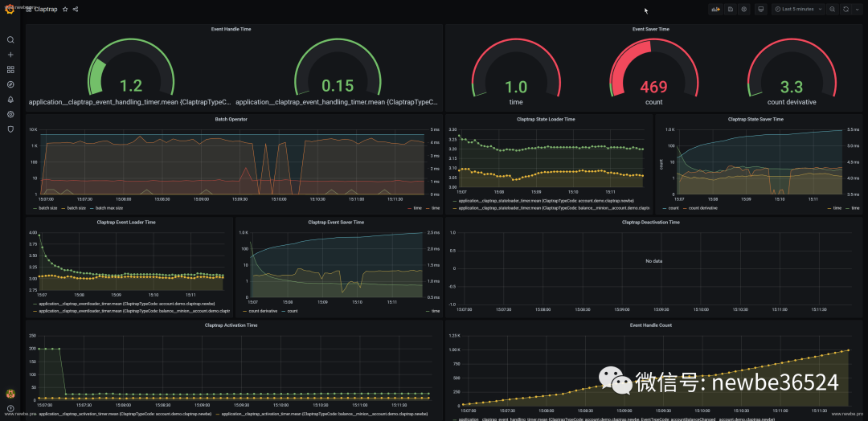This screenshot has width=868, height=421.
Task: Open dashboard settings gear in top toolbar
Action: click(x=744, y=10)
